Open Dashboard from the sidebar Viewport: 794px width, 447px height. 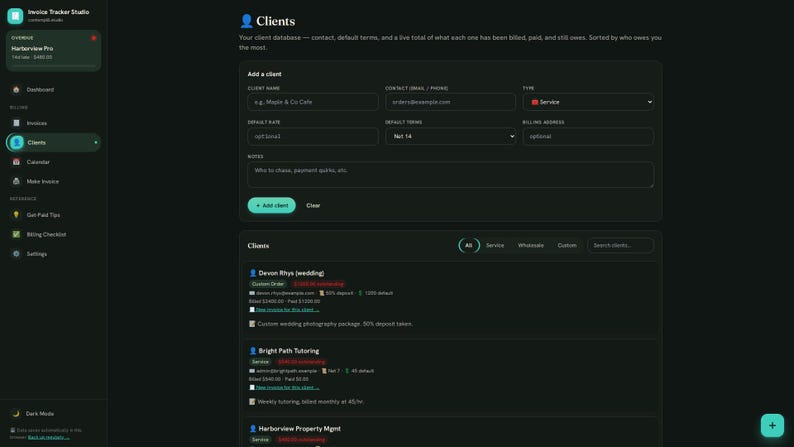pos(53,90)
